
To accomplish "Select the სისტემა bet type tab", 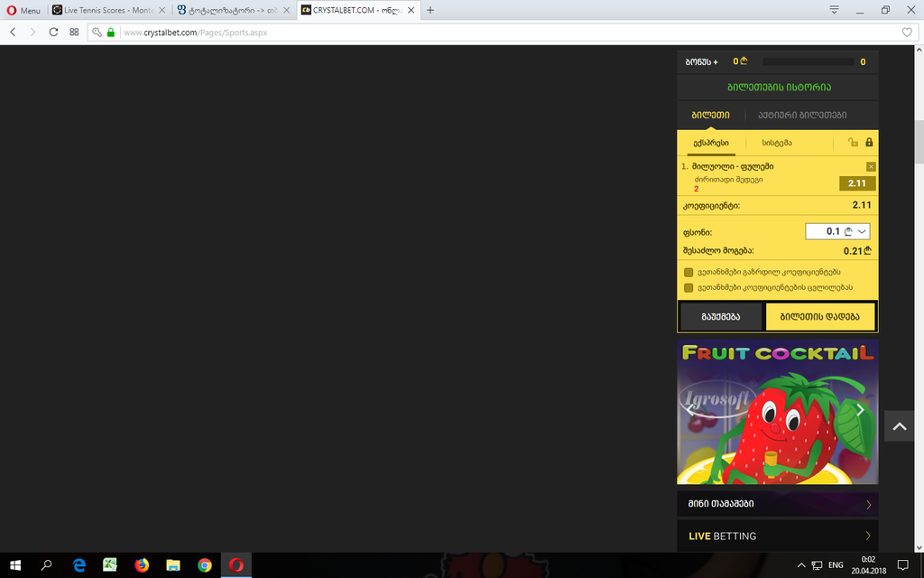I will click(x=777, y=143).
